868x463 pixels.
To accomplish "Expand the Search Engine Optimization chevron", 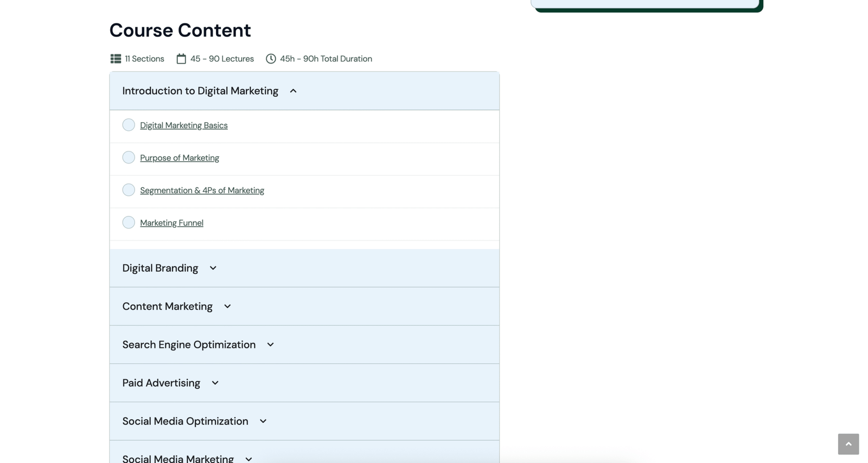I will (x=270, y=345).
